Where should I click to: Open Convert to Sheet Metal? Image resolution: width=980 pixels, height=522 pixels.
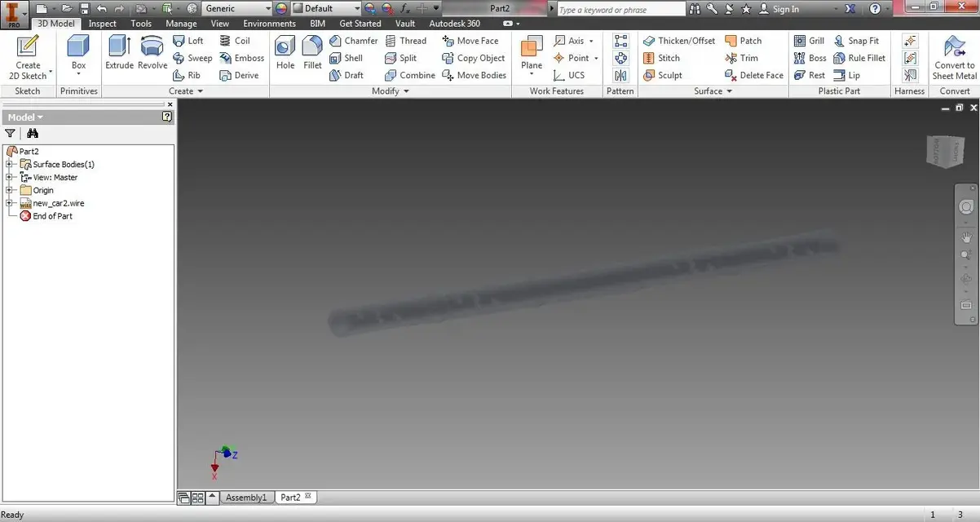click(954, 57)
